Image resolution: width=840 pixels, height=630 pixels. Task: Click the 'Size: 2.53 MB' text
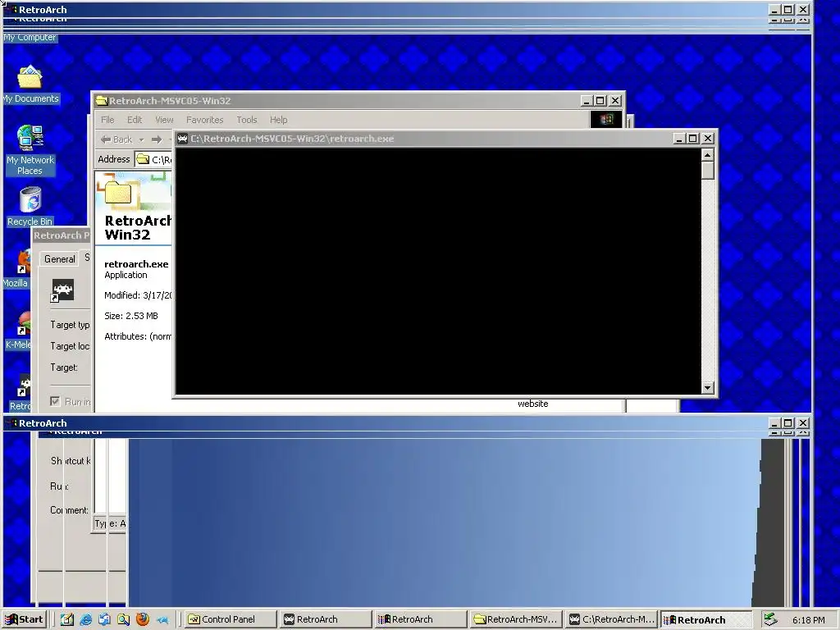coord(131,316)
